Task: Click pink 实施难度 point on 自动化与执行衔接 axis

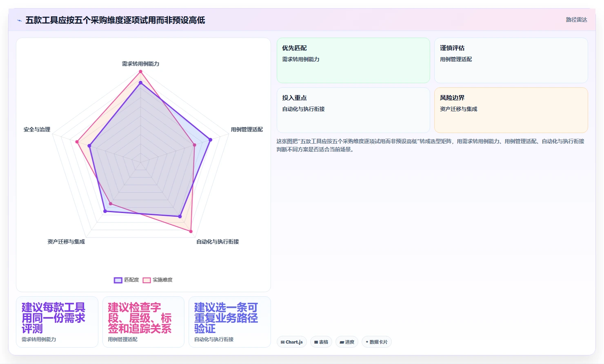Action: click(191, 231)
